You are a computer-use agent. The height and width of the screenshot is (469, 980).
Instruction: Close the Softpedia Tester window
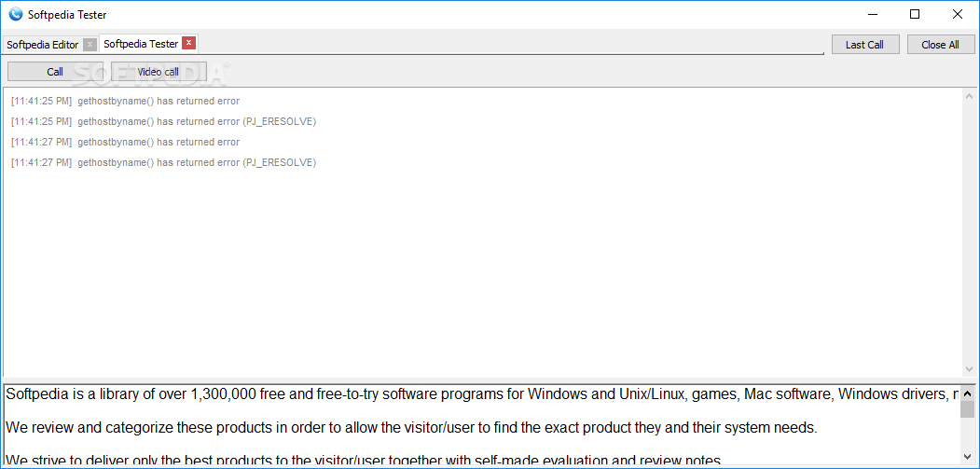pos(958,14)
